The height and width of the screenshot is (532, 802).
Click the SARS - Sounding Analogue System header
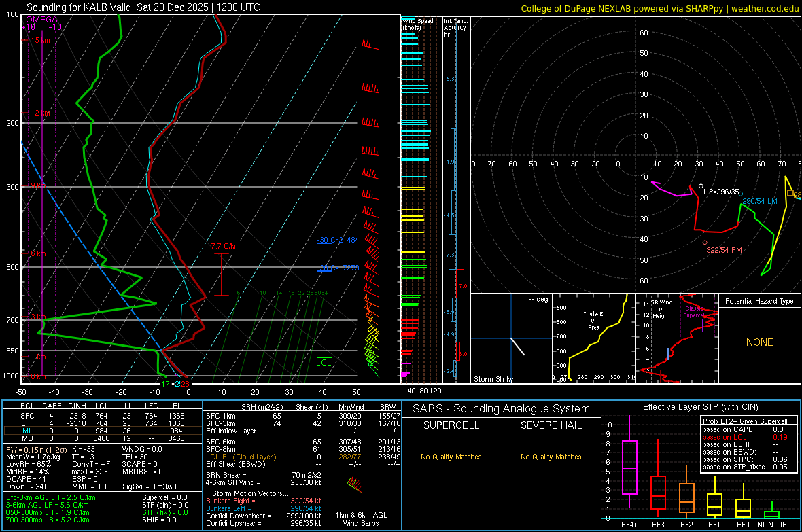[x=501, y=409]
